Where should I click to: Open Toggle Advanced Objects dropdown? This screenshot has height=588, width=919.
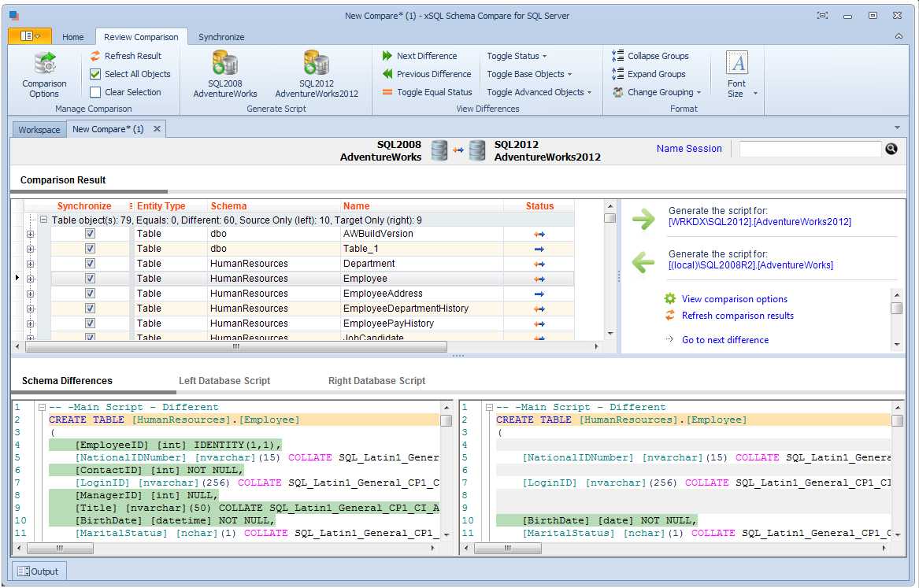(x=539, y=92)
